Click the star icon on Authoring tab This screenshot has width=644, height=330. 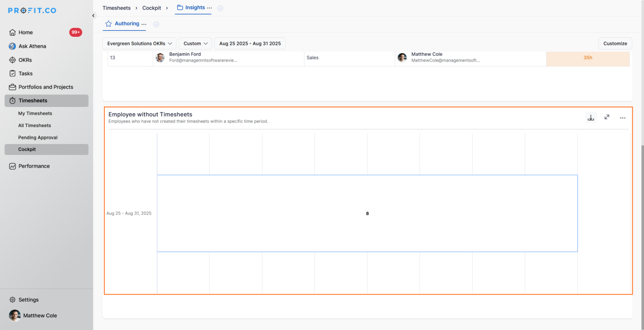(x=109, y=24)
